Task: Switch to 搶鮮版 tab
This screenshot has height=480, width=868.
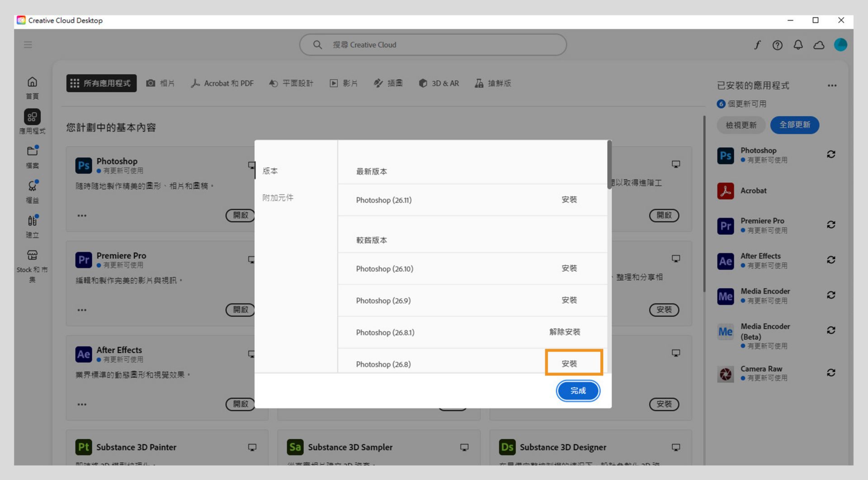Action: pos(493,83)
